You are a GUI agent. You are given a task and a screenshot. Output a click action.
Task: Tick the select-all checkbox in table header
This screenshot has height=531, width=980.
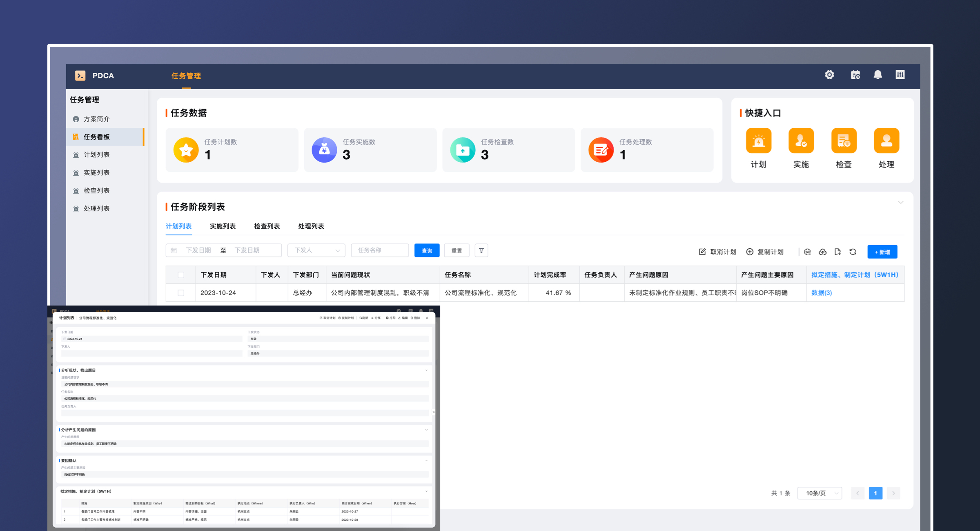[181, 275]
